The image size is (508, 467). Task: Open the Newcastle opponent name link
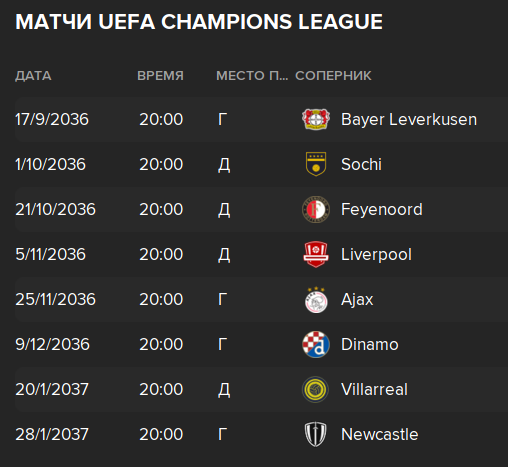pos(379,434)
